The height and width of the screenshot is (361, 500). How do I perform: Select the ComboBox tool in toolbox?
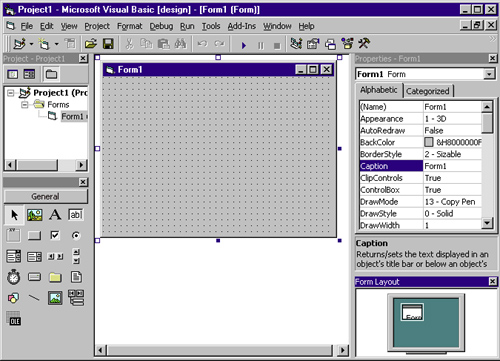(14, 256)
